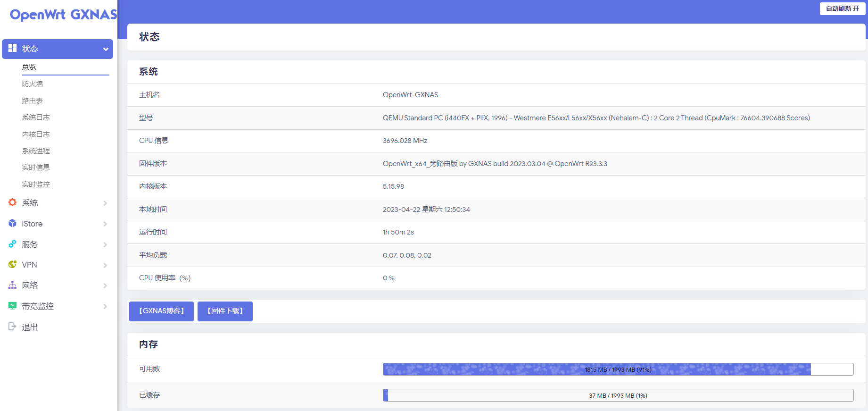Image resolution: width=868 pixels, height=411 pixels.
Task: Click load average 0.07, 0.08, 0.02
Action: [x=407, y=255]
